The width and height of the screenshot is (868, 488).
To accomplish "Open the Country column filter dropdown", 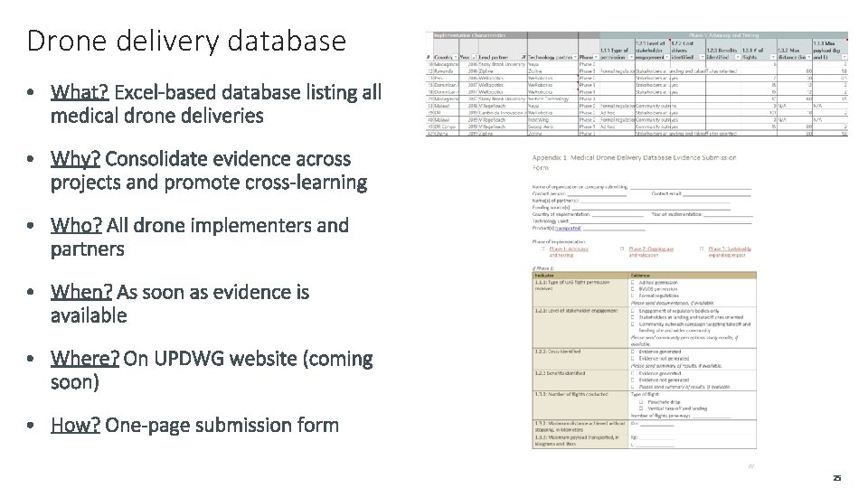I will 456,57.
